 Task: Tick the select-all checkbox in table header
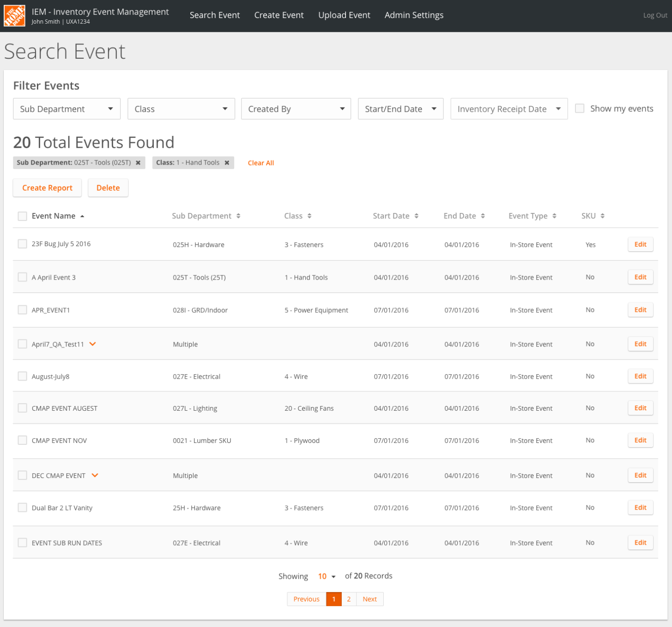22,216
